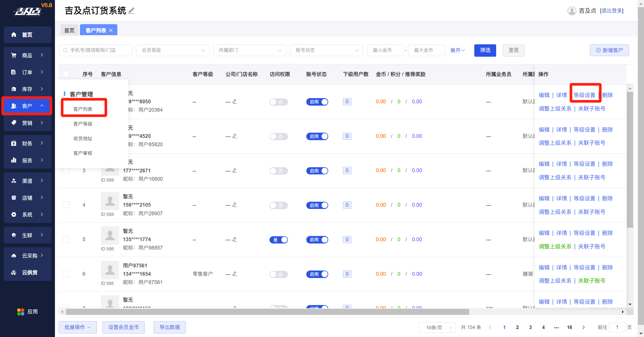Disable account status toggle for row 6
644x337 pixels.
click(x=317, y=274)
